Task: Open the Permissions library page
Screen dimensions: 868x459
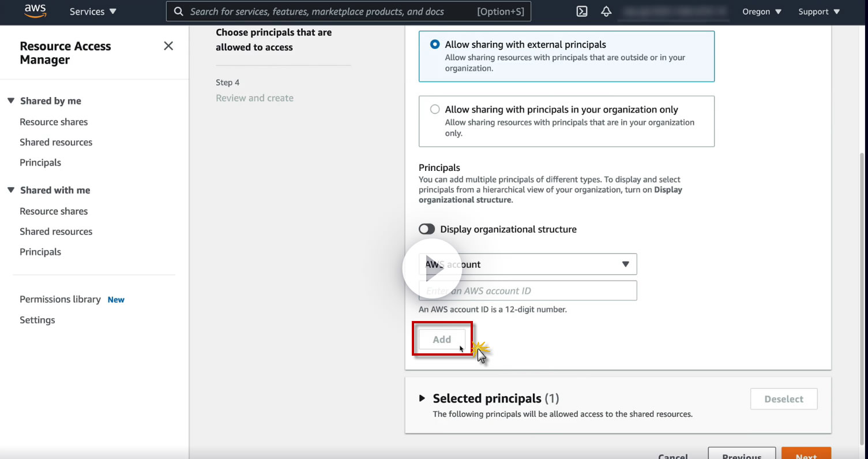Action: click(60, 299)
